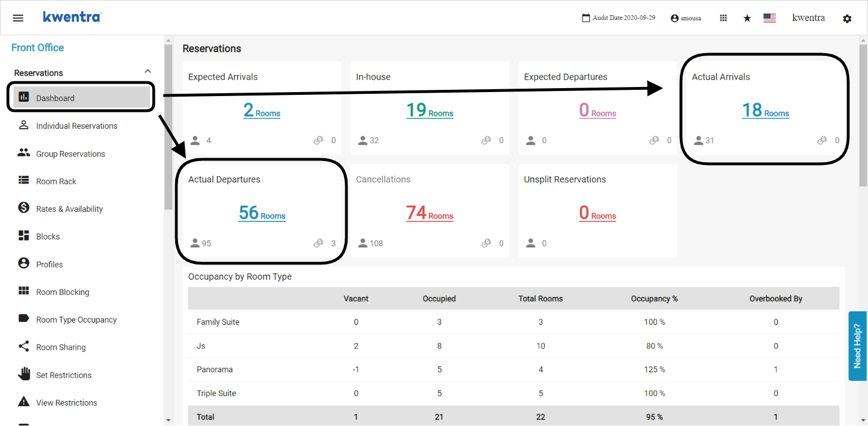Click the Profiles avatar icon

(24, 263)
